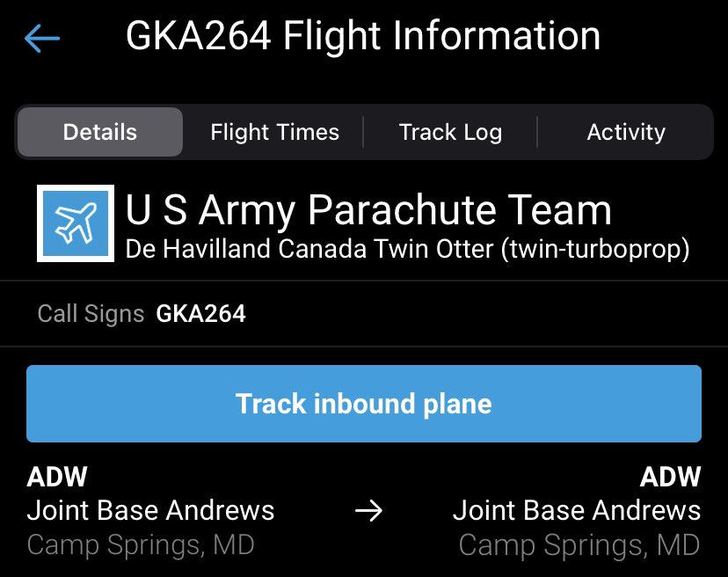Tap the U S Army Parachute Team name
Screen dimensions: 728x577
click(368, 210)
